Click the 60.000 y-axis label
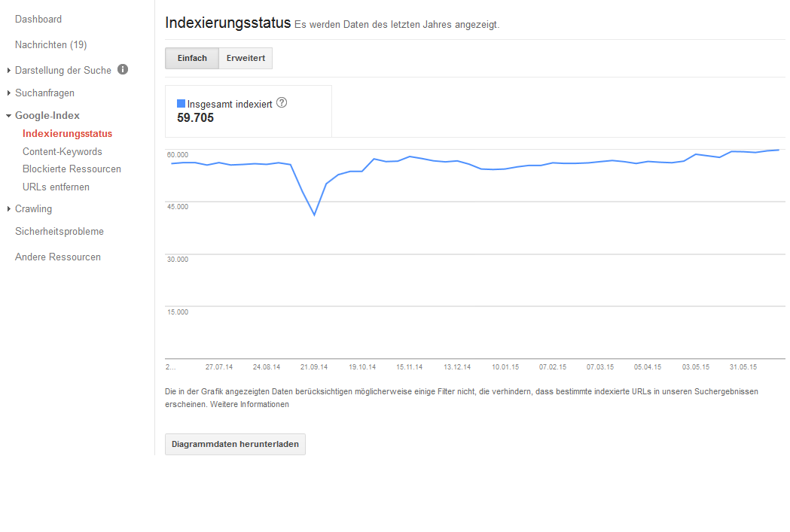 177,155
